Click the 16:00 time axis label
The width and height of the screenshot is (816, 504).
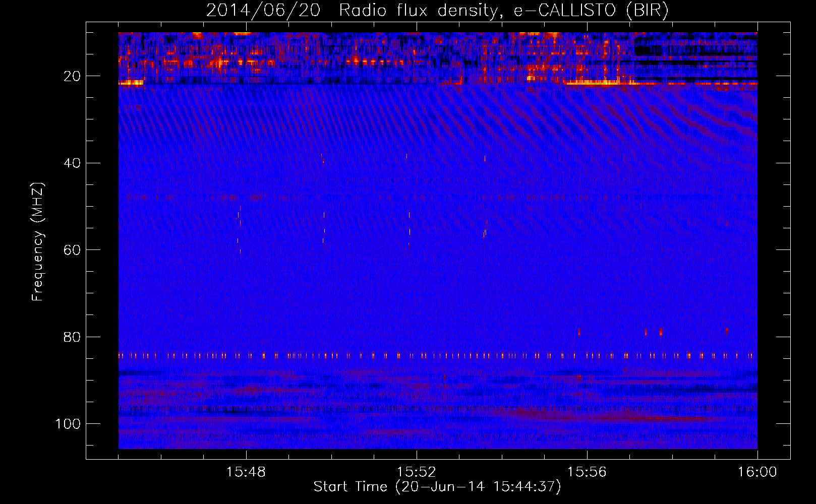(x=757, y=472)
